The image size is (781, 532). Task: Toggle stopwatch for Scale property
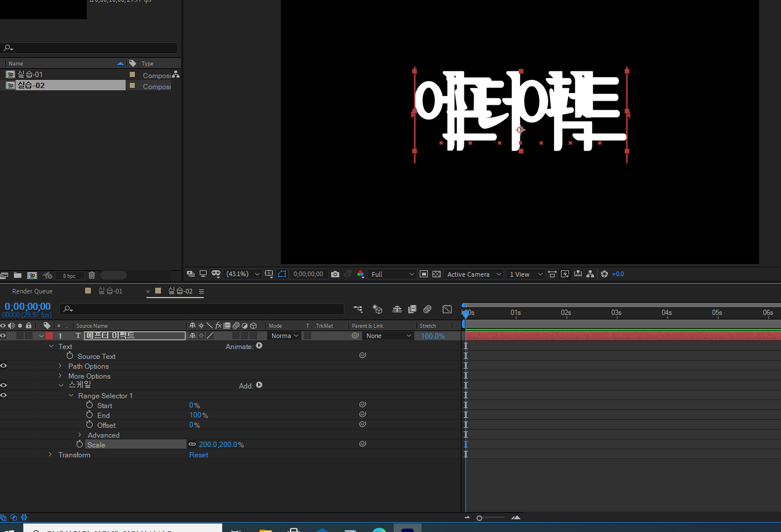pyautogui.click(x=79, y=445)
